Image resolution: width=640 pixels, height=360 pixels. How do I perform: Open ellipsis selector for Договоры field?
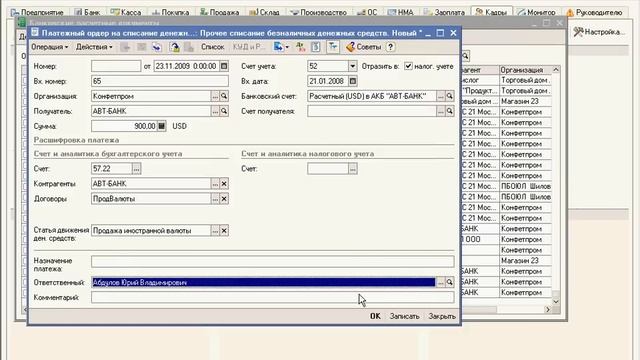pyautogui.click(x=215, y=199)
